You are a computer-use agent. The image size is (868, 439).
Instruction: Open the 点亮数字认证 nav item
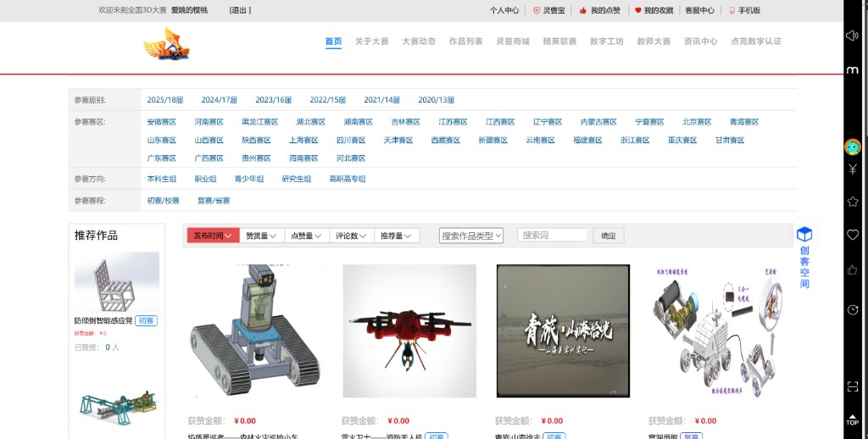pyautogui.click(x=756, y=41)
